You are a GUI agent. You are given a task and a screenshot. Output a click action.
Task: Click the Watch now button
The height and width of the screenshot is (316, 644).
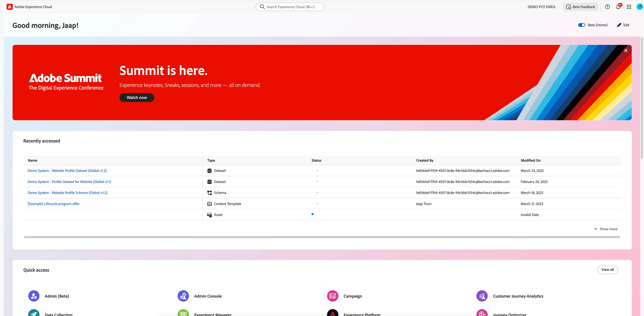137,98
